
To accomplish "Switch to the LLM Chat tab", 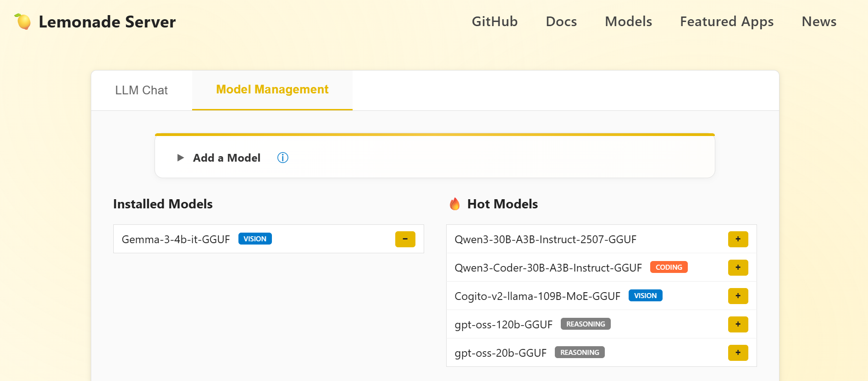I will 141,90.
